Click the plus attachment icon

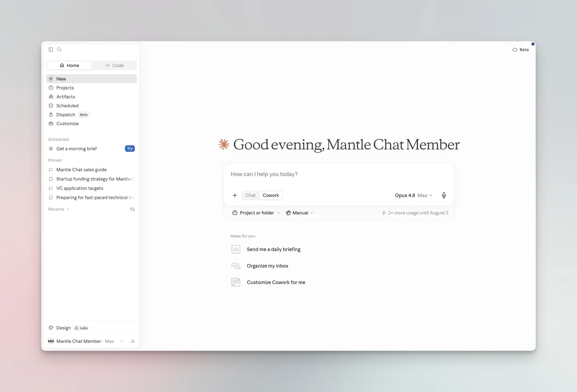coord(235,195)
